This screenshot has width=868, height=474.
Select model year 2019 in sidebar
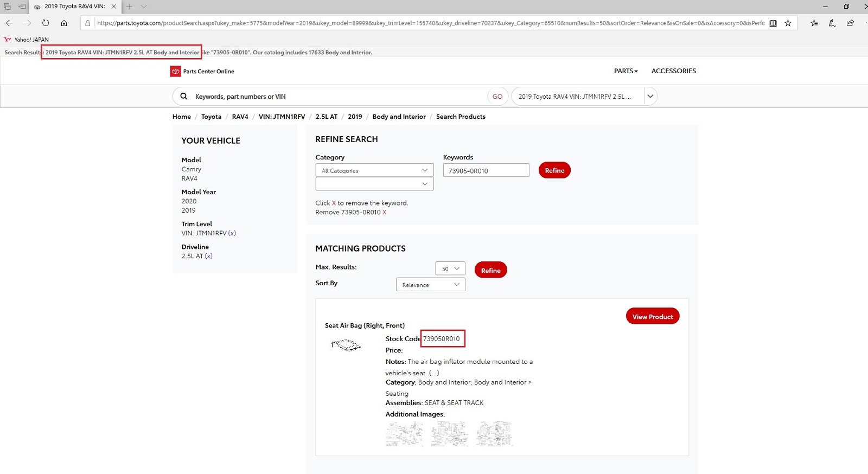coord(188,210)
